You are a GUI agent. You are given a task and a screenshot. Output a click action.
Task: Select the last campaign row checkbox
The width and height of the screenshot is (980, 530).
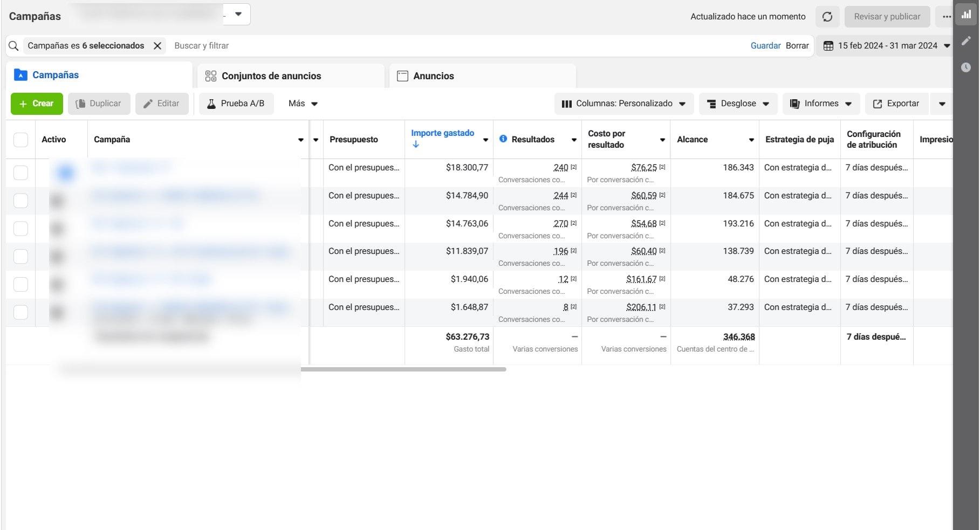coord(20,312)
